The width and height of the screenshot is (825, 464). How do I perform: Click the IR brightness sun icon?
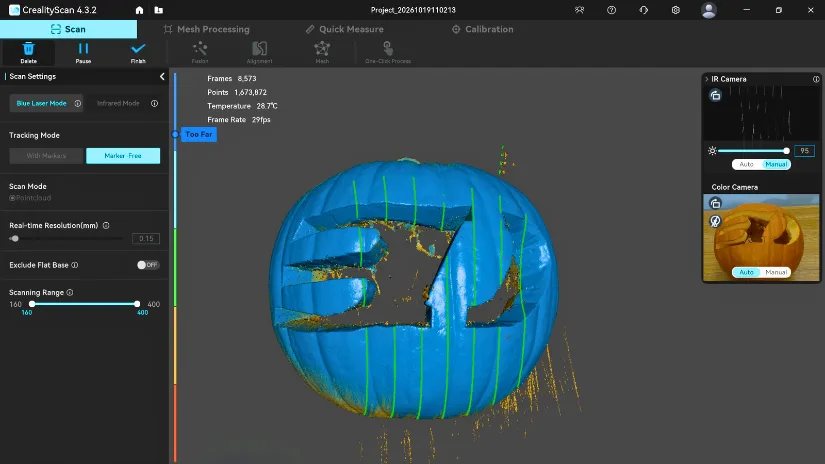point(712,151)
